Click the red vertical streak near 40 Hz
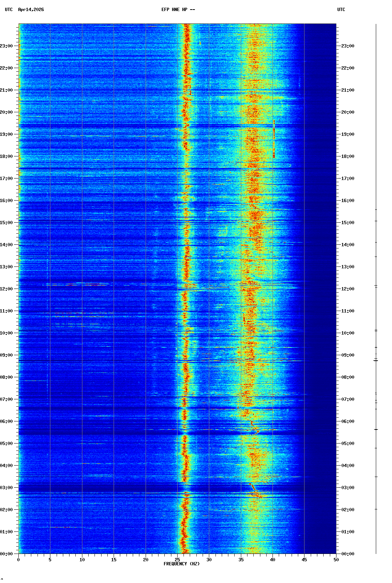392x583 pixels. pos(274,140)
